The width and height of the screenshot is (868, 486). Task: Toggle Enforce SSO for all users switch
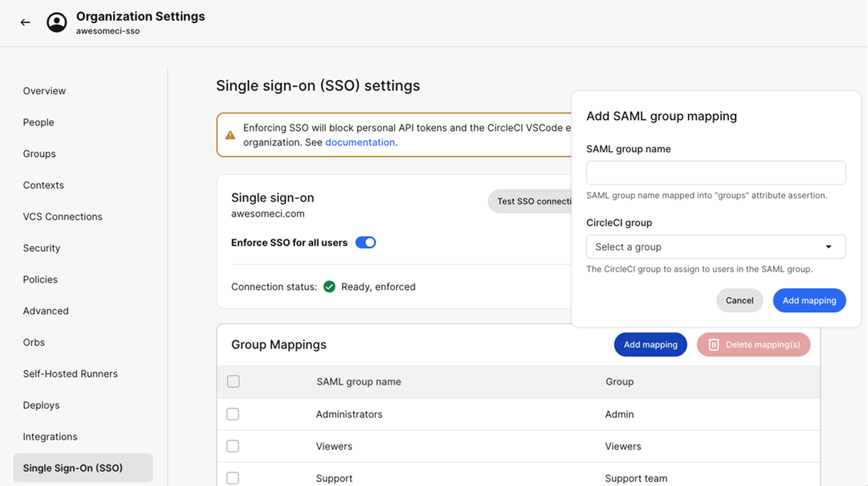tap(366, 242)
